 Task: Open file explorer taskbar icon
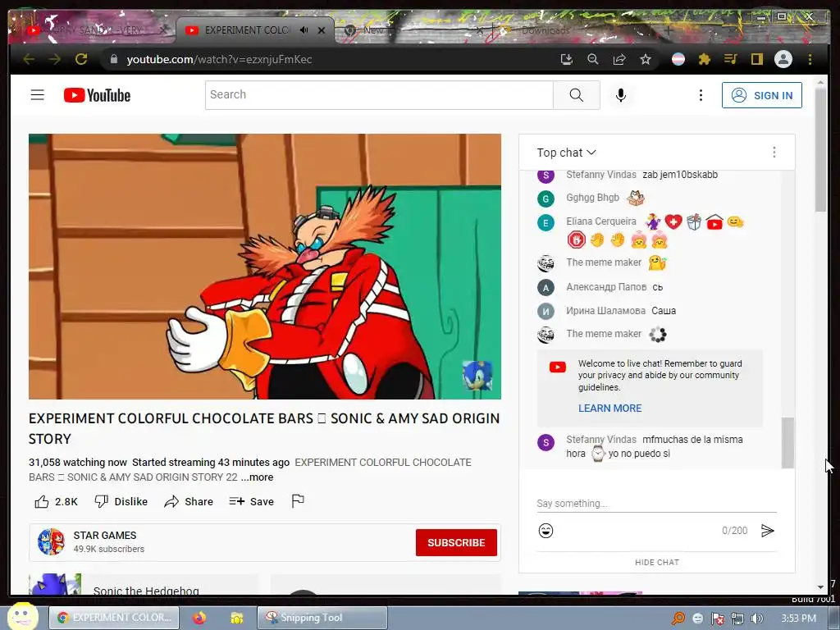[x=236, y=618]
